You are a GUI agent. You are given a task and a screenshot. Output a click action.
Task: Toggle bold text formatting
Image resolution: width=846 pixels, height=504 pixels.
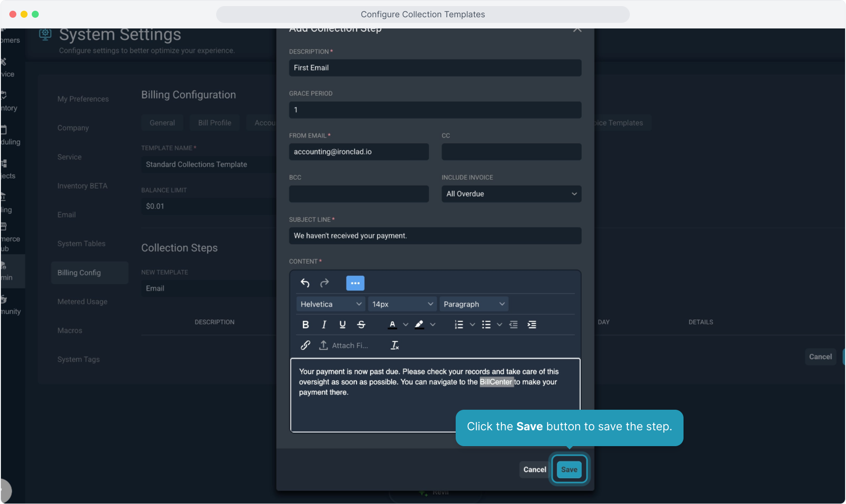pos(305,325)
